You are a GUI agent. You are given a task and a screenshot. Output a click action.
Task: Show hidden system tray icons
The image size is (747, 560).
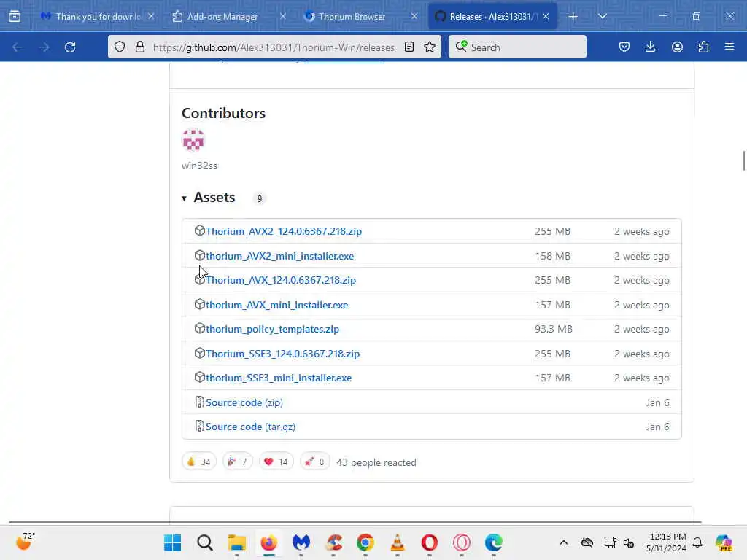pos(564,542)
